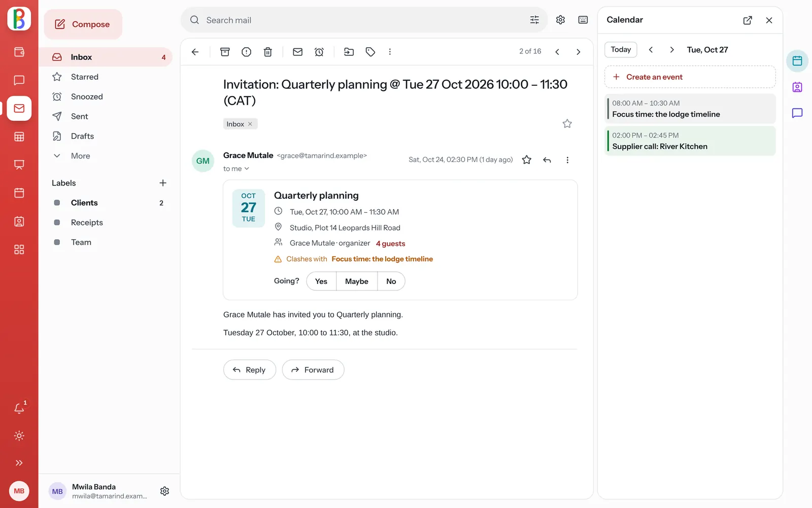Open the 4 guests link
Image resolution: width=812 pixels, height=508 pixels.
coord(390,244)
